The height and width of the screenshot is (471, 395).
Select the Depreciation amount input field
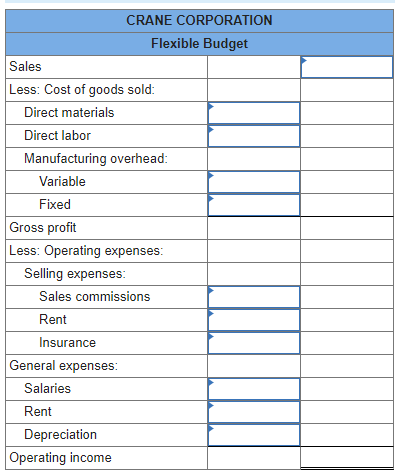click(x=254, y=435)
